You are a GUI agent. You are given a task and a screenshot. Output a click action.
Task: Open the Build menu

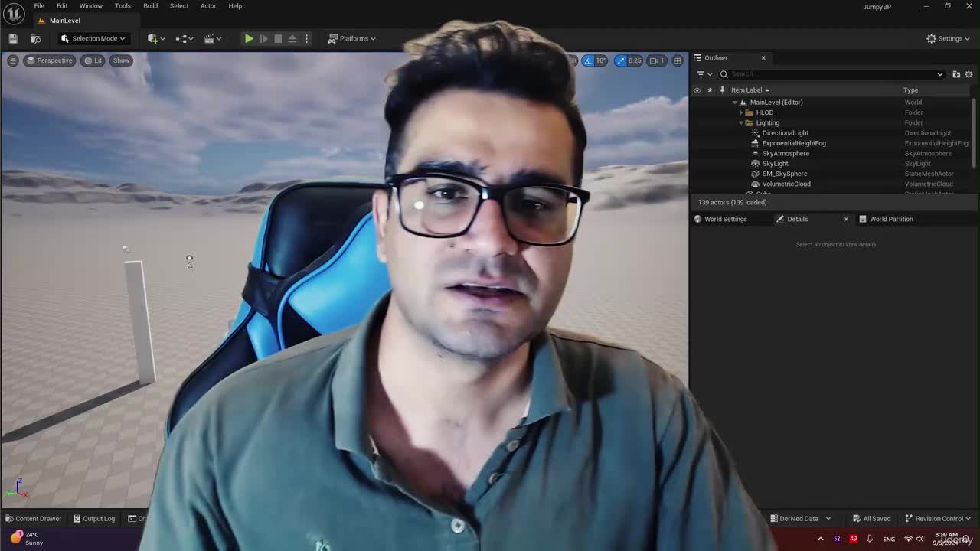pyautogui.click(x=150, y=6)
